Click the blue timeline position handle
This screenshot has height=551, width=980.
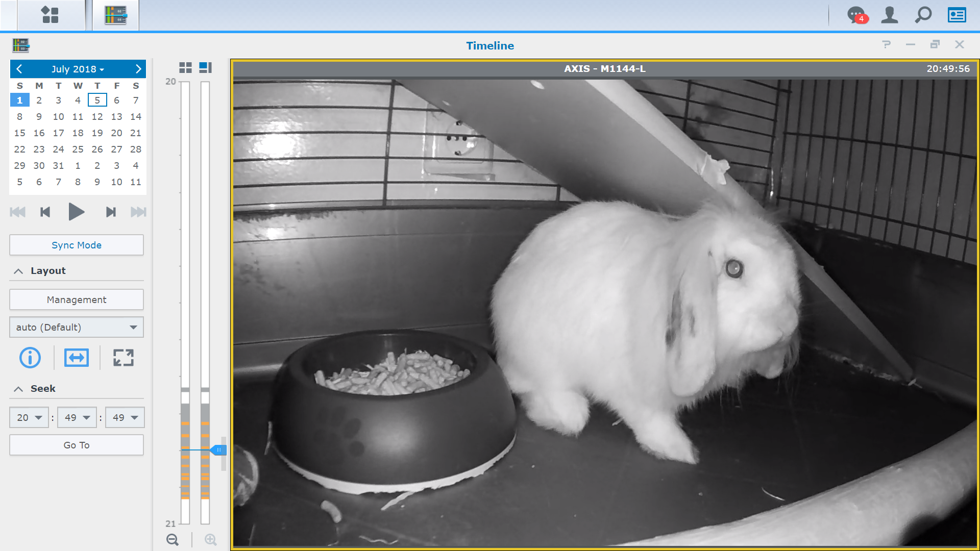click(218, 450)
